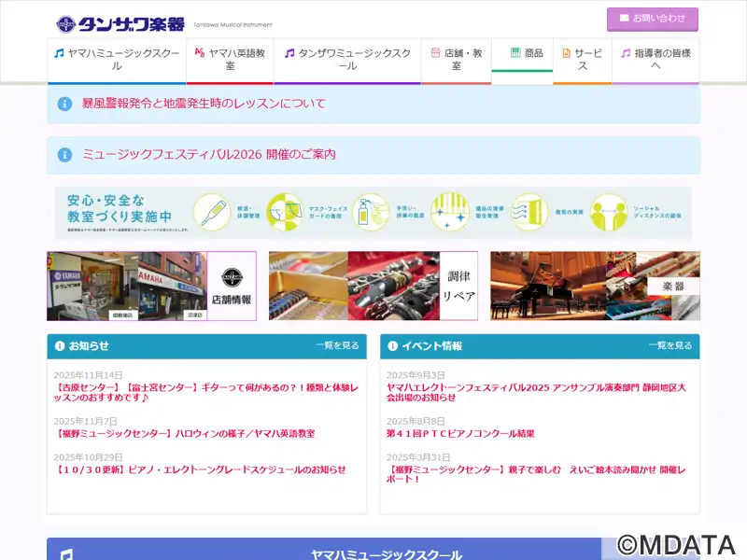Viewport: 747px width, 560px height.
Task: Click the info icon beside Music Festival 2026
Action: [x=64, y=155]
